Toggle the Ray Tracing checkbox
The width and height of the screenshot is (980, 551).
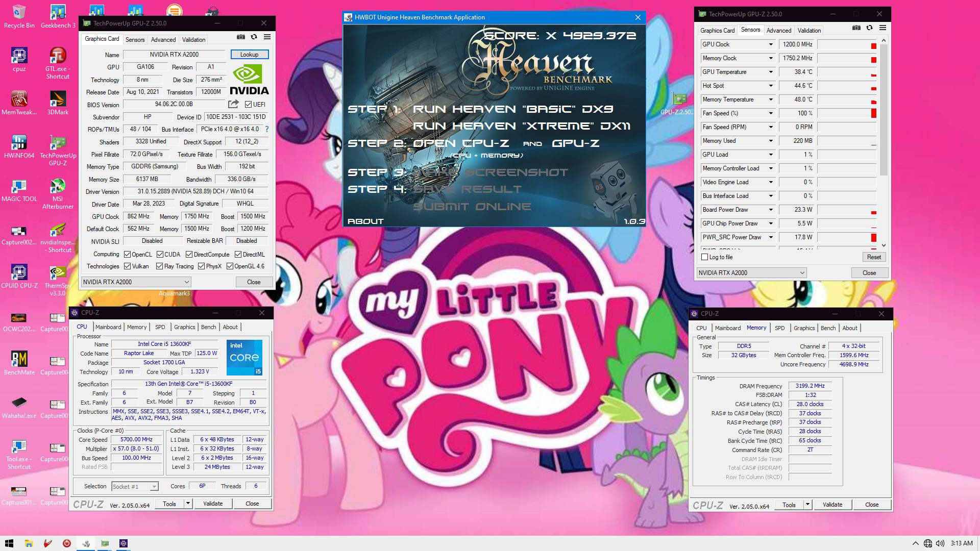159,266
